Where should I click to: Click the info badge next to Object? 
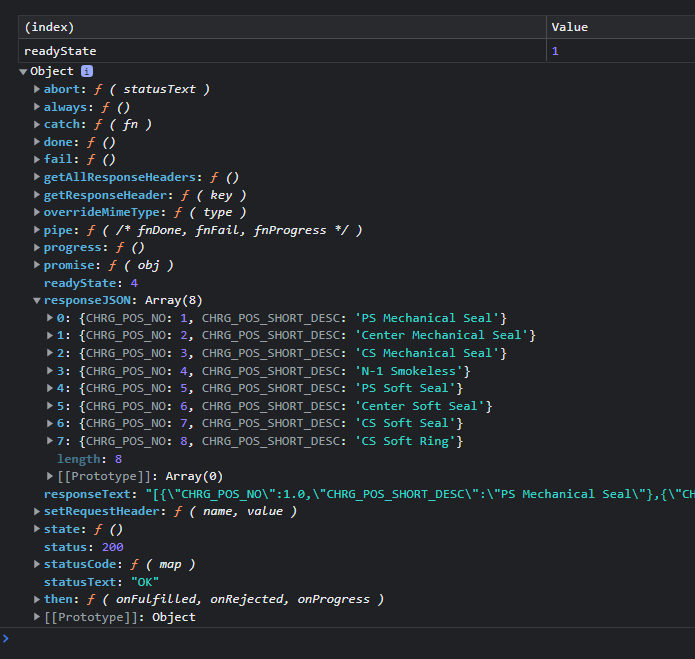(87, 71)
